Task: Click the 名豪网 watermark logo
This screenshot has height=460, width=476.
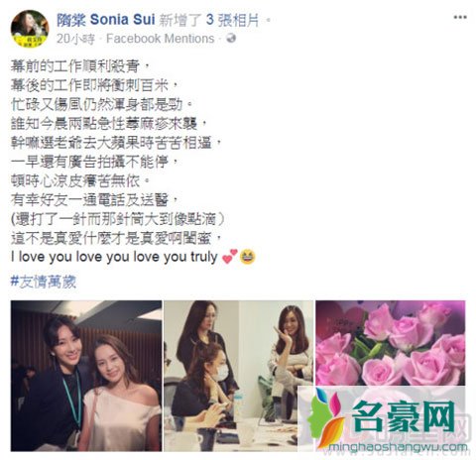Action: click(x=403, y=417)
